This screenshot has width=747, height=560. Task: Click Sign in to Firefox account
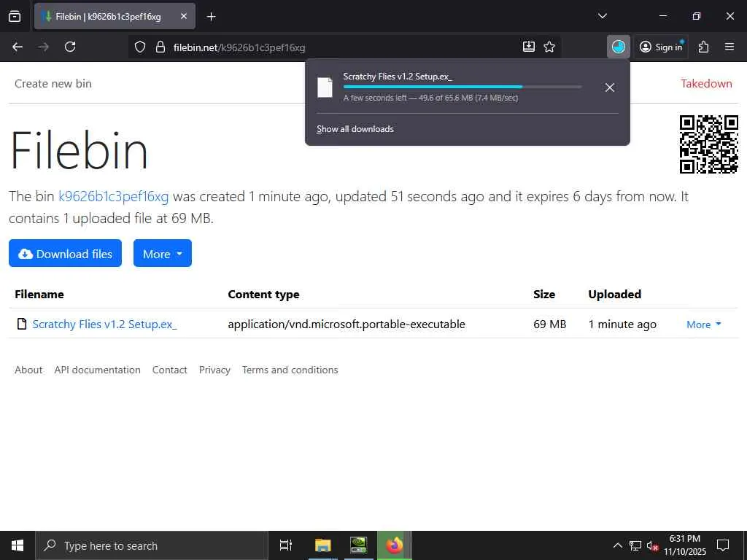tap(661, 47)
